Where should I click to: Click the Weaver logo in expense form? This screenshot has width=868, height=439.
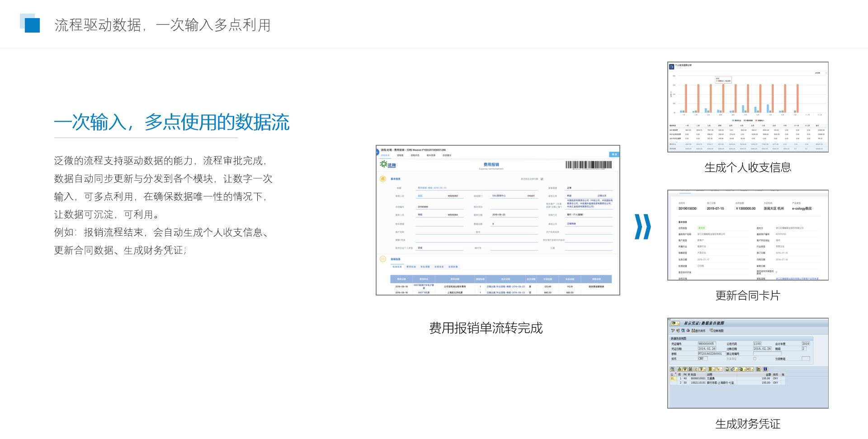click(388, 165)
